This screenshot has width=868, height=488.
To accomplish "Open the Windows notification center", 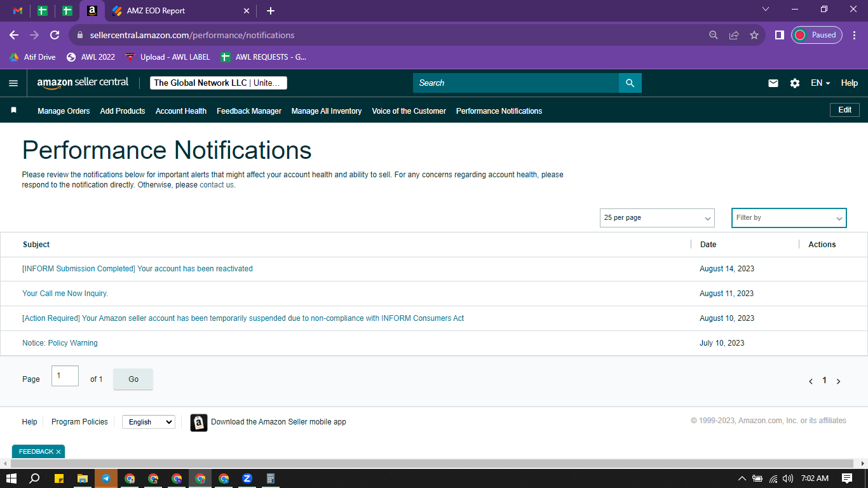I will 847,478.
